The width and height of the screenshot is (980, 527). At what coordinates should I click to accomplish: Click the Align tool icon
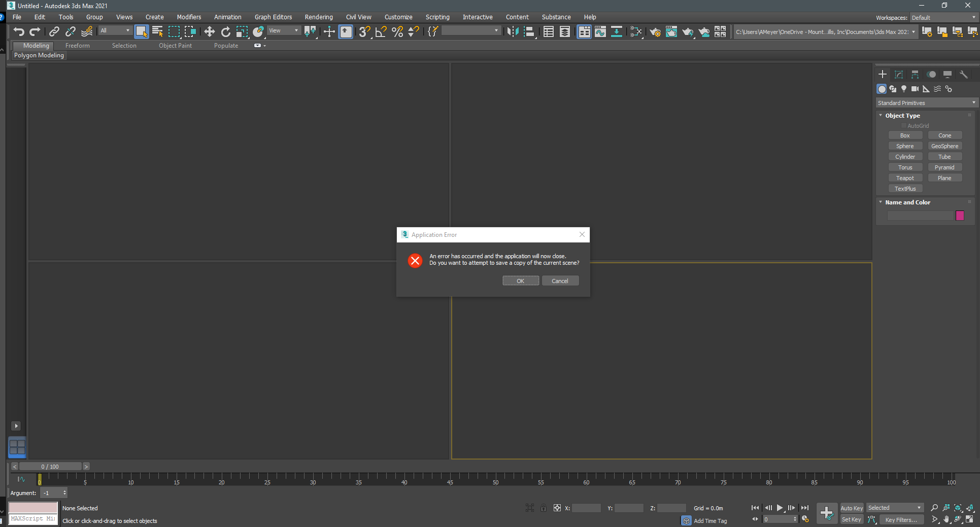(529, 31)
